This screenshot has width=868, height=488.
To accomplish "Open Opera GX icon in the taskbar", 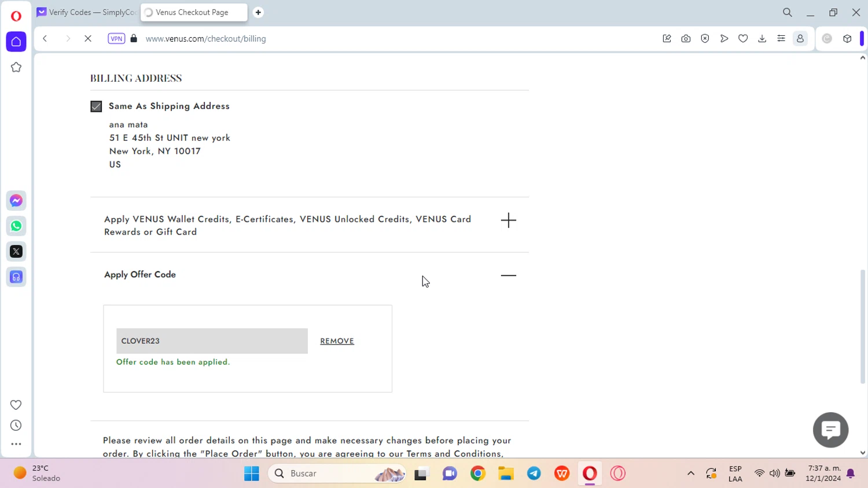I will point(618,474).
